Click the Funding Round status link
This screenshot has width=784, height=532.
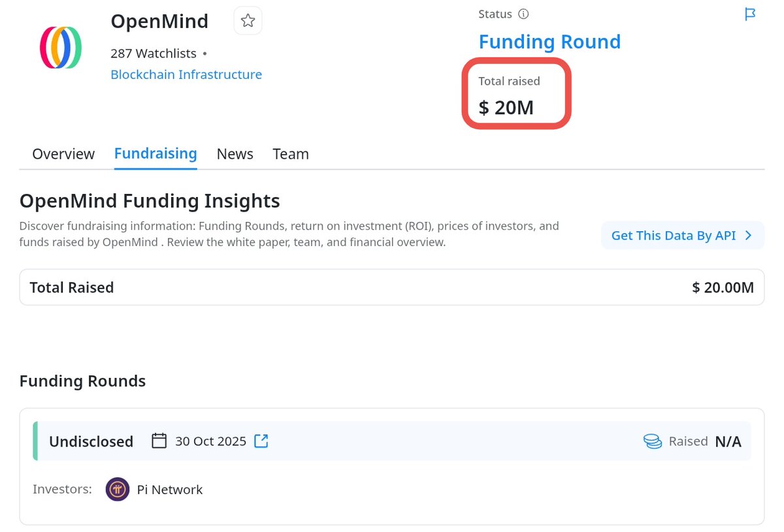[x=549, y=42]
